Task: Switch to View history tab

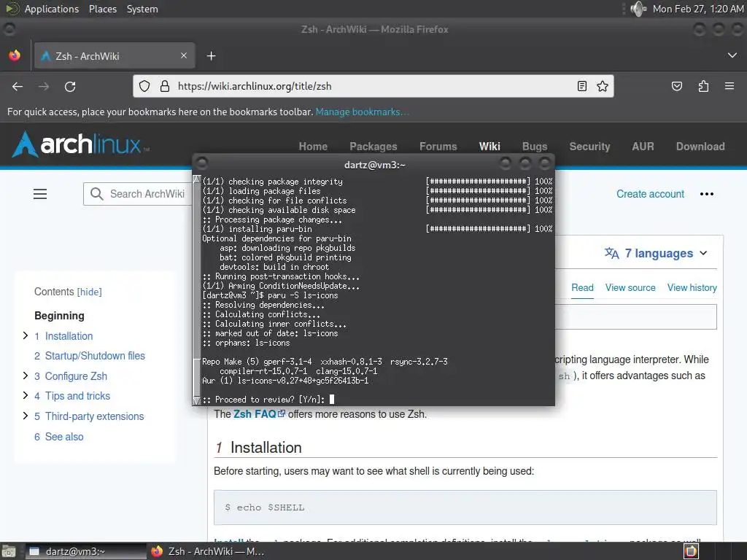Action: click(x=692, y=287)
